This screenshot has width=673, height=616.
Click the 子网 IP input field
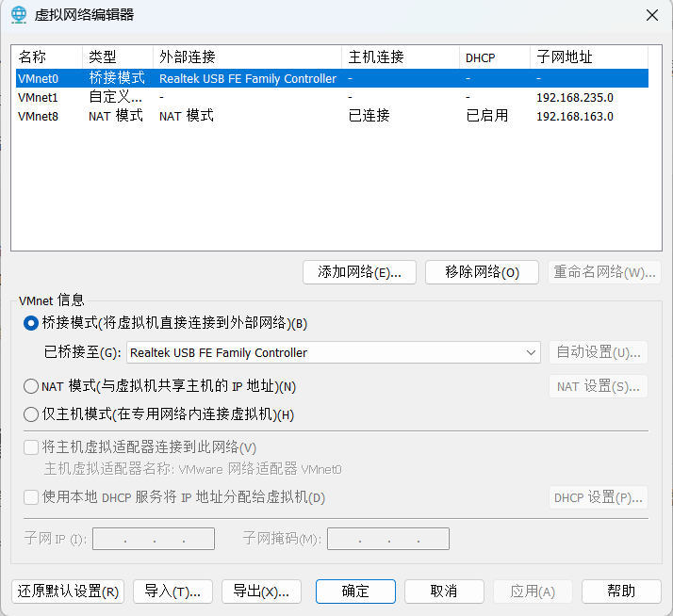point(154,539)
